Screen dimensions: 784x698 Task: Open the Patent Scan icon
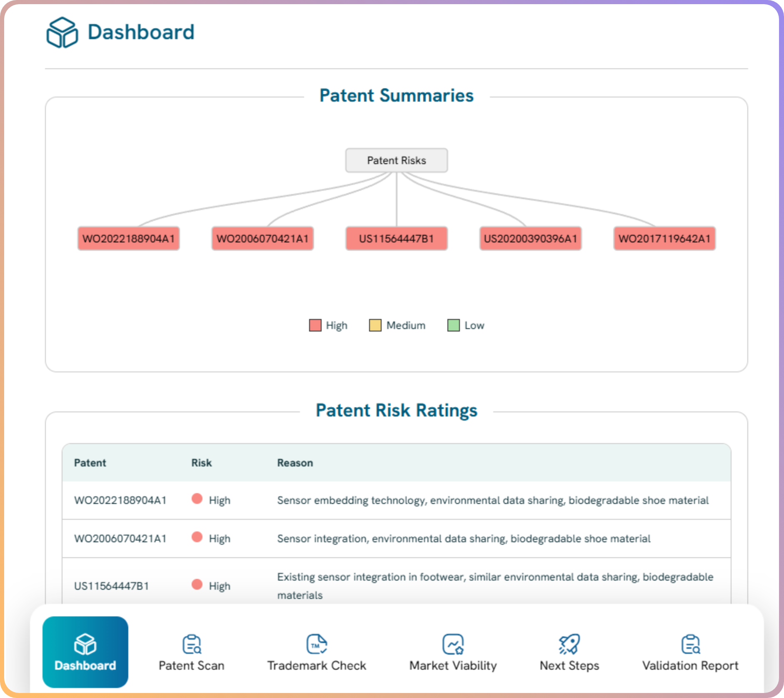pos(192,644)
